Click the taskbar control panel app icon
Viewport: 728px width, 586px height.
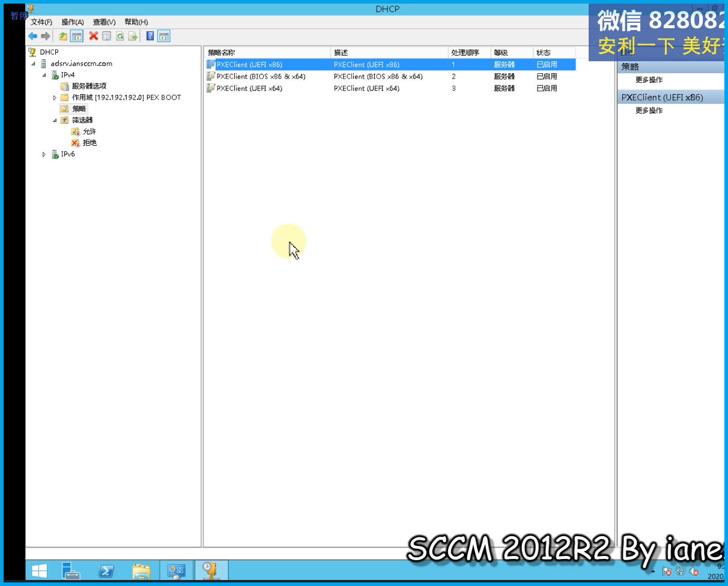(177, 570)
